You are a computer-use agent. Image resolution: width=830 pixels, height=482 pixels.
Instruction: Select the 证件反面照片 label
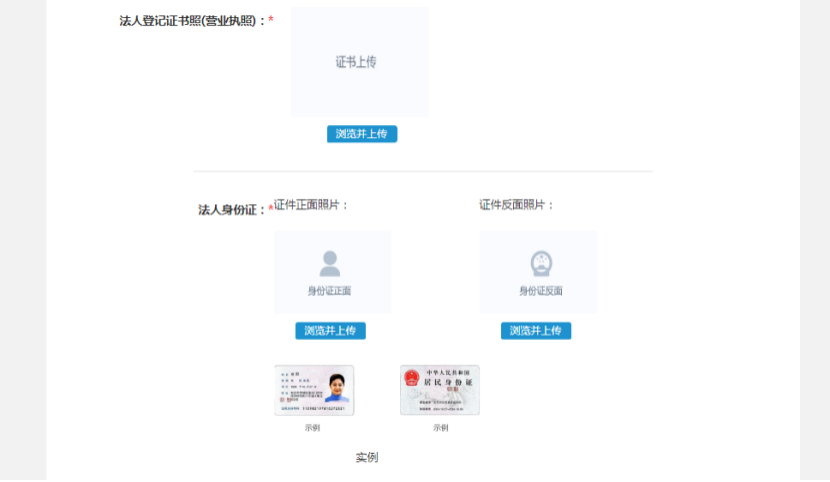click(x=516, y=205)
